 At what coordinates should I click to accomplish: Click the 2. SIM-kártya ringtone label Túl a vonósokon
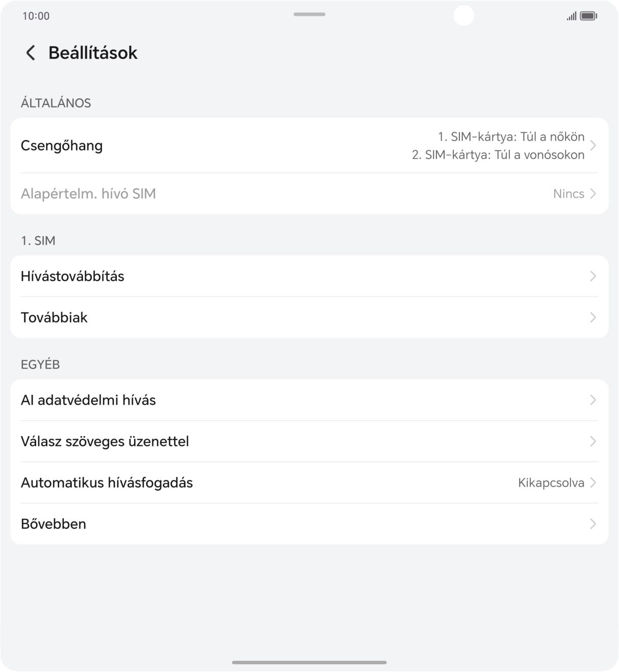[x=498, y=154]
